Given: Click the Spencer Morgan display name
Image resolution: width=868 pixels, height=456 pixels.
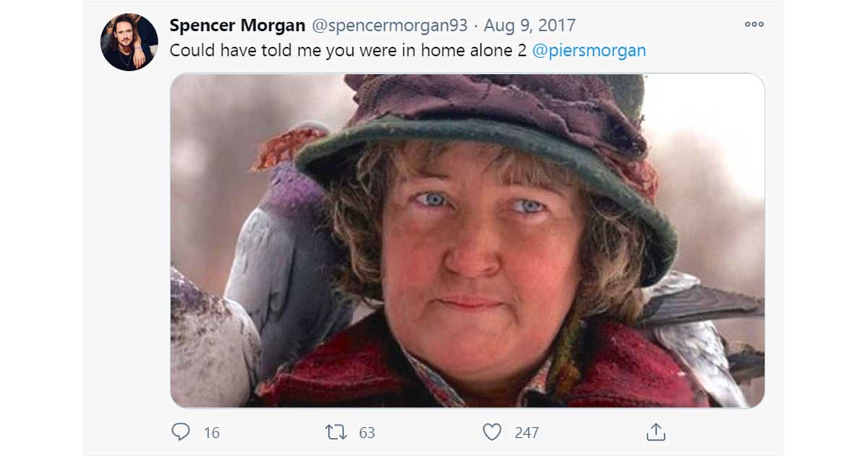Looking at the screenshot, I should click(x=237, y=25).
